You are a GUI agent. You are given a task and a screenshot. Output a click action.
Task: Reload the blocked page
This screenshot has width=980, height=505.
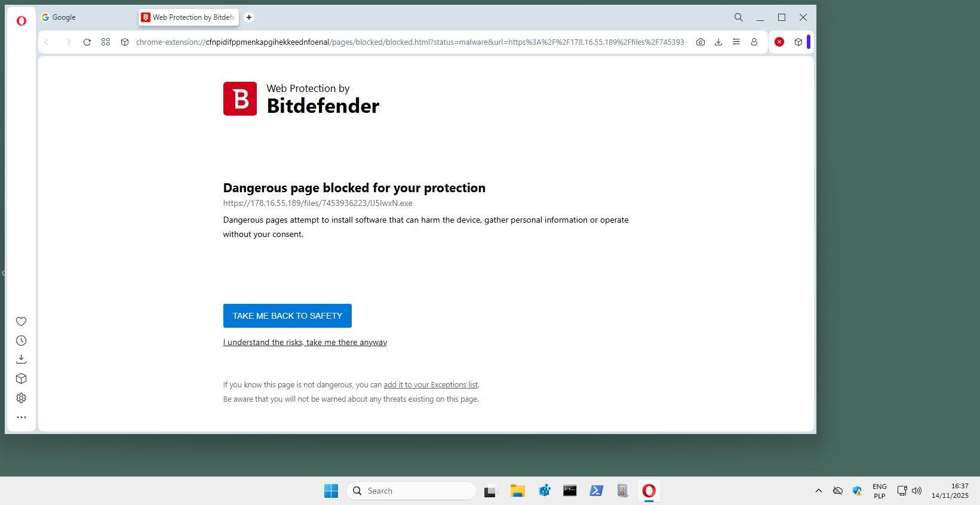tap(87, 42)
